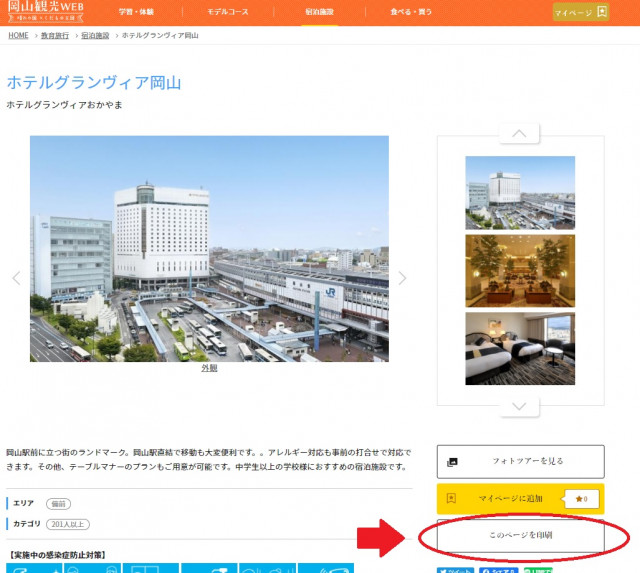
Task: Click the 【実施中の感染症防止対策】 label
Action: point(58,555)
